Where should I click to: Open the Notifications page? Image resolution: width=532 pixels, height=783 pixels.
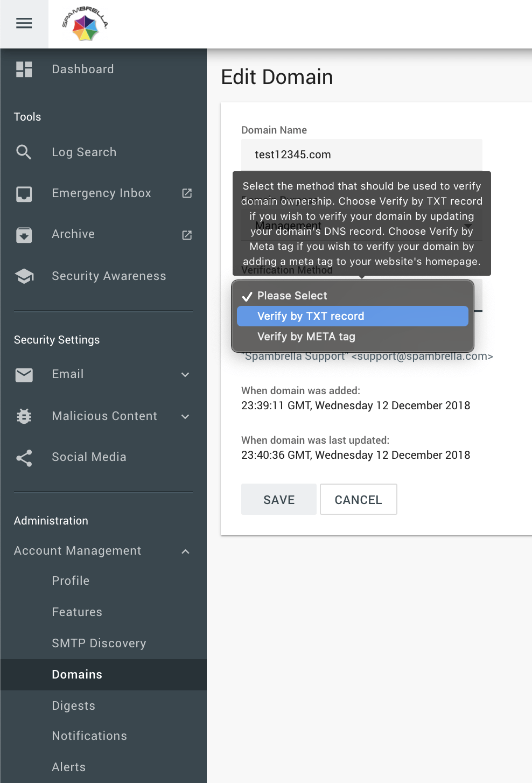89,736
